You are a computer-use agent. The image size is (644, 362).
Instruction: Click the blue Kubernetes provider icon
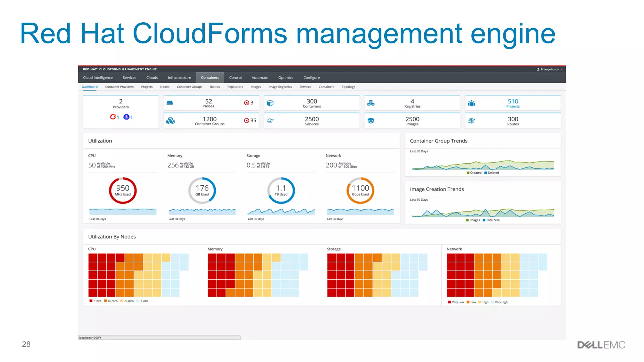126,117
